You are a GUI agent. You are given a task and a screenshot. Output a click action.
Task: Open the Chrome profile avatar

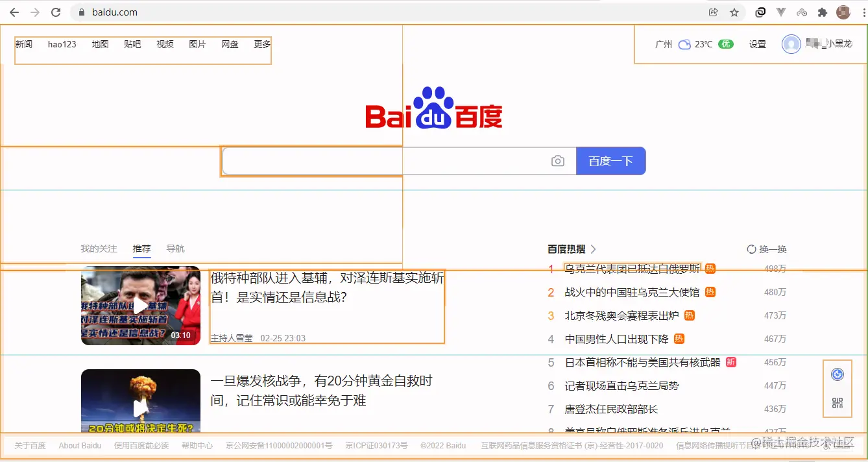[x=843, y=12]
